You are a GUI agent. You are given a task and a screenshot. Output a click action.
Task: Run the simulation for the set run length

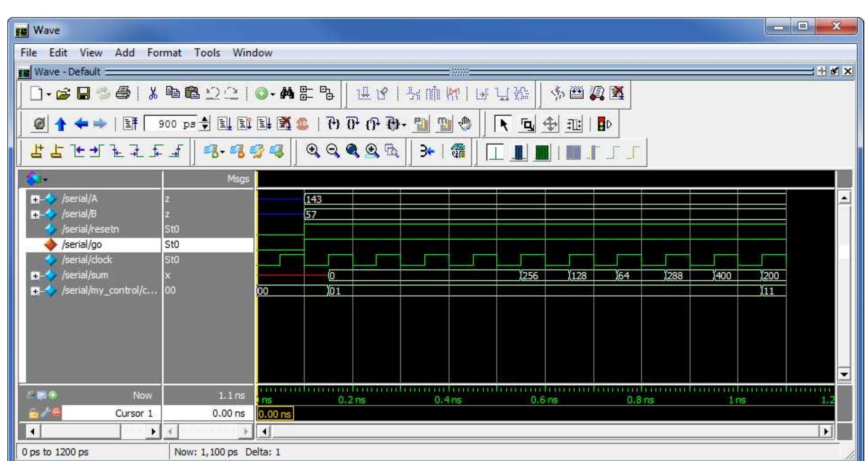[x=224, y=124]
